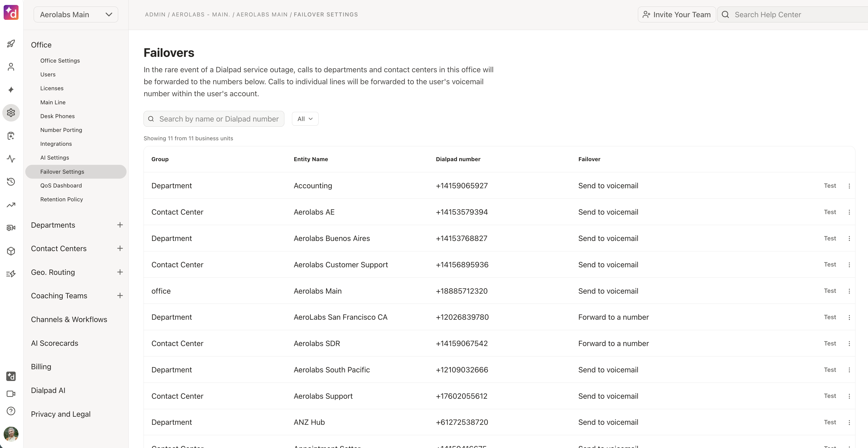Viewport: 868px width, 448px height.
Task: Open AI Scorecards section
Action: pyautogui.click(x=55, y=343)
